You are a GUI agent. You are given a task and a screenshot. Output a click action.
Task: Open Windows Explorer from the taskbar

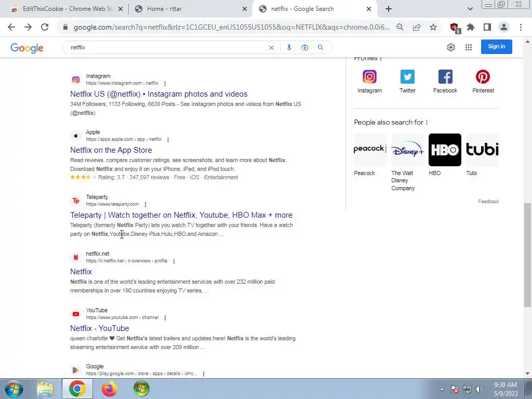pos(45,389)
